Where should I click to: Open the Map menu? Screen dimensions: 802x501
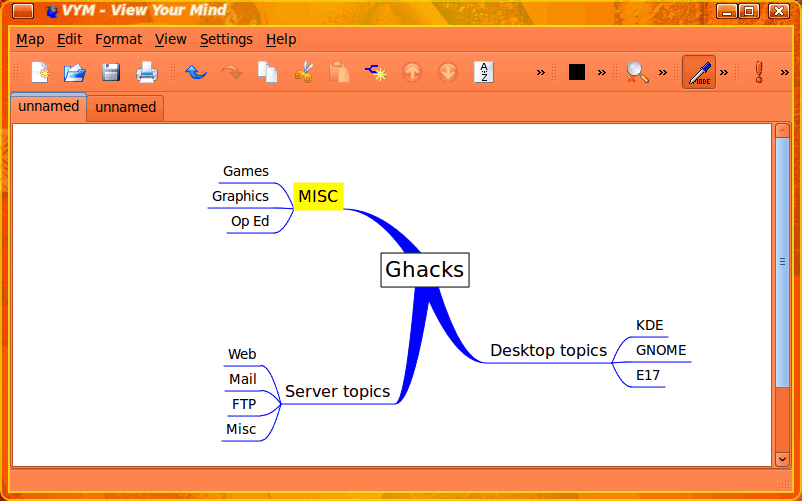tap(30, 39)
